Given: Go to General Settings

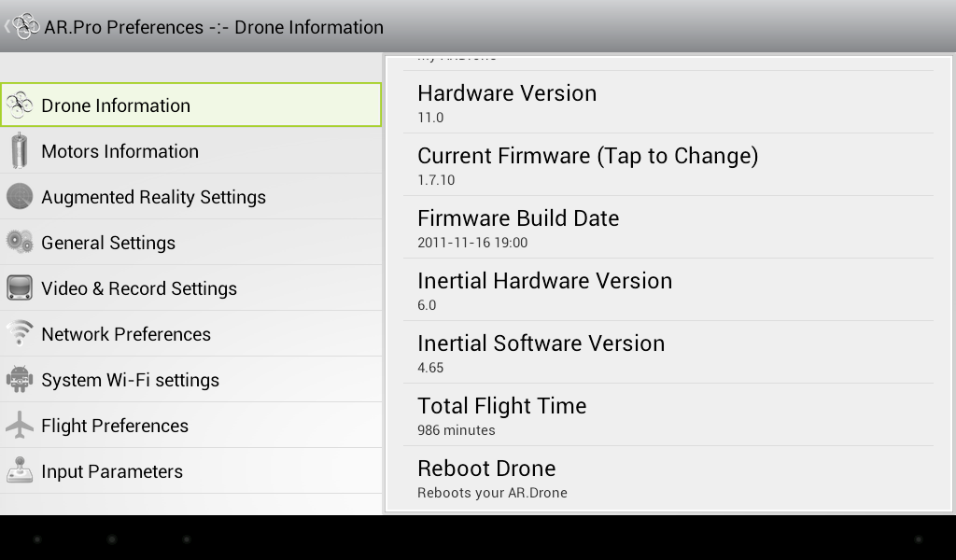Looking at the screenshot, I should click(190, 242).
